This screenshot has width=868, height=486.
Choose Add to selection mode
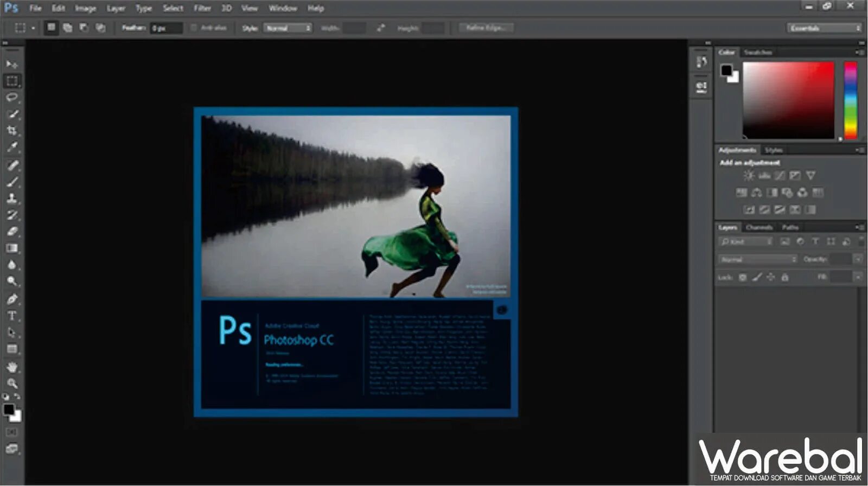[67, 28]
